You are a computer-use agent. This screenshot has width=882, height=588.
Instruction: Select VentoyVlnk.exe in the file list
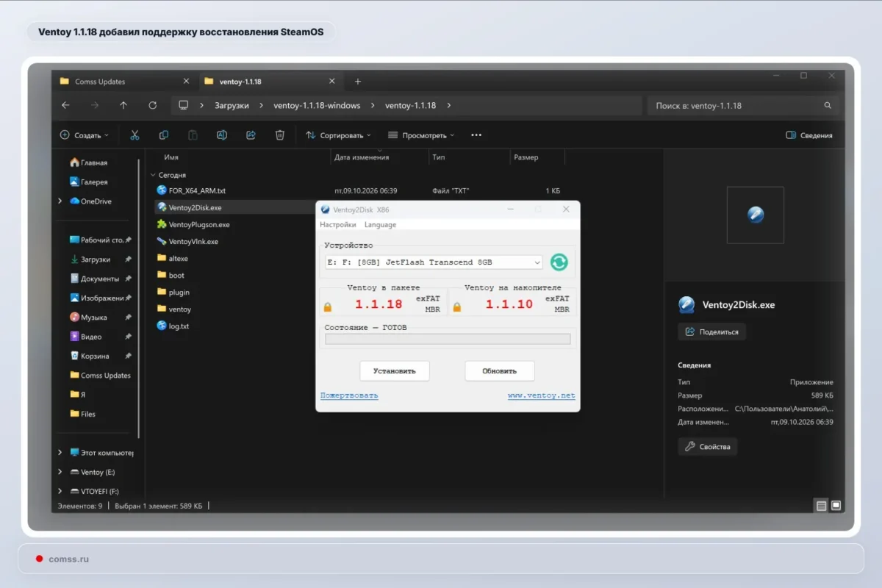(x=193, y=241)
